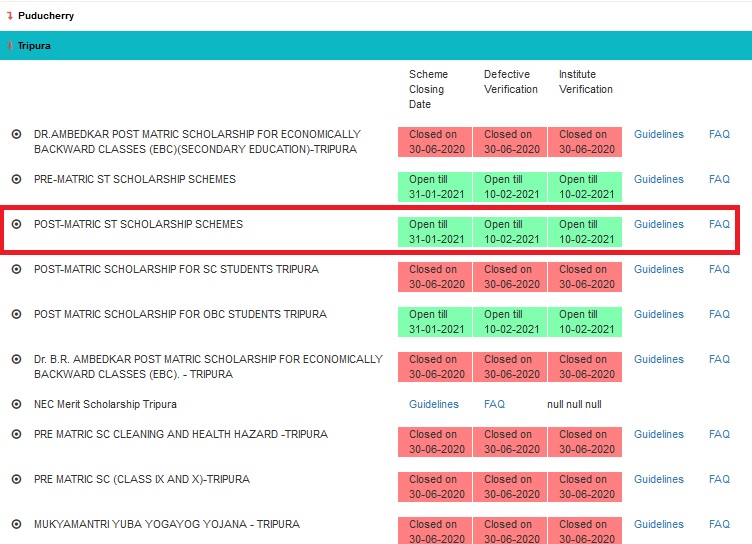Select the POST MATRIC SCHOLARSHIP FOR OBC STUDENTS TRIPURA title
Viewport: 752px width, 544px height.
click(x=180, y=314)
